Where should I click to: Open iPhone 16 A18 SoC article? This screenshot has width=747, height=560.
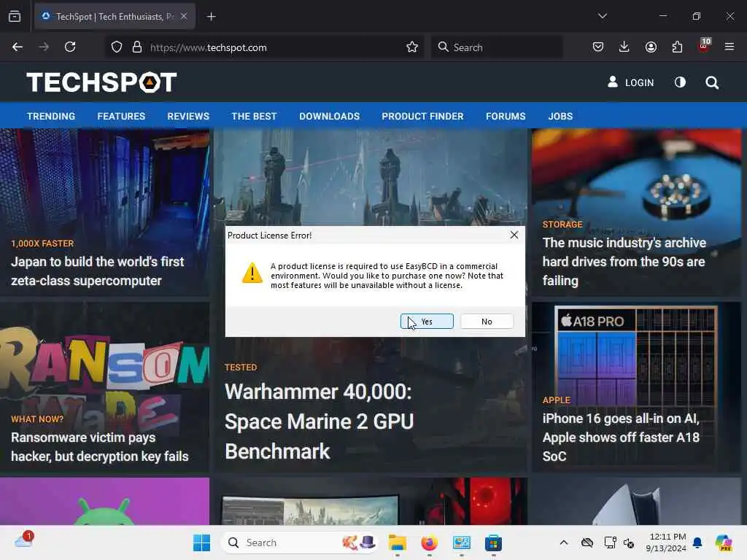622,437
